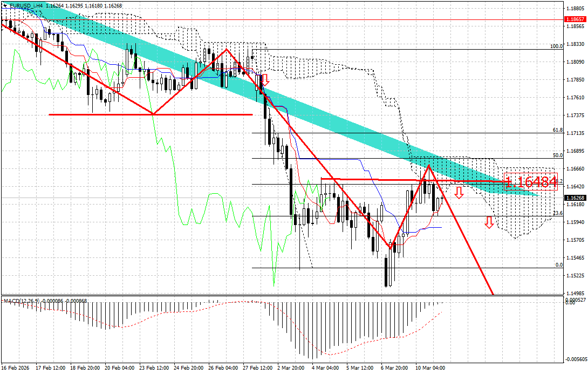This screenshot has width=588, height=374.
Task: Click the 1.15465 price axis label
Action: (576, 258)
